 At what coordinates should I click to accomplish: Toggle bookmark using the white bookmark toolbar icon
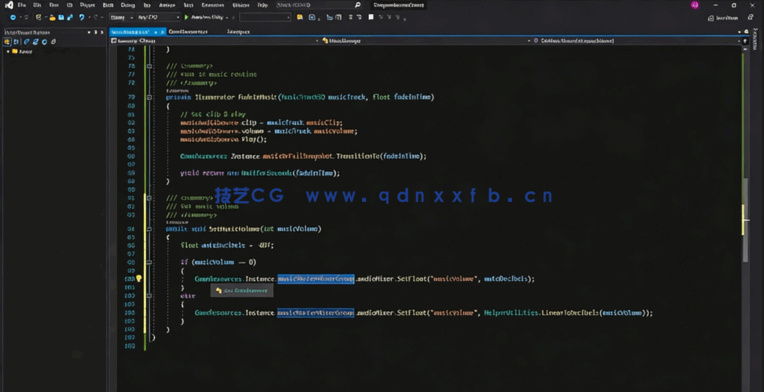371,17
